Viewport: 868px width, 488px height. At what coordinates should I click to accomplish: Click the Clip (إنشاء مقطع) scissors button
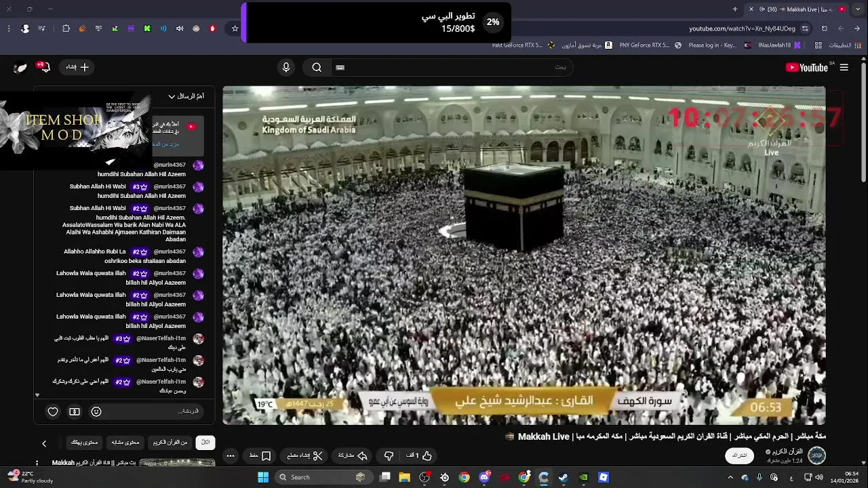tap(304, 455)
